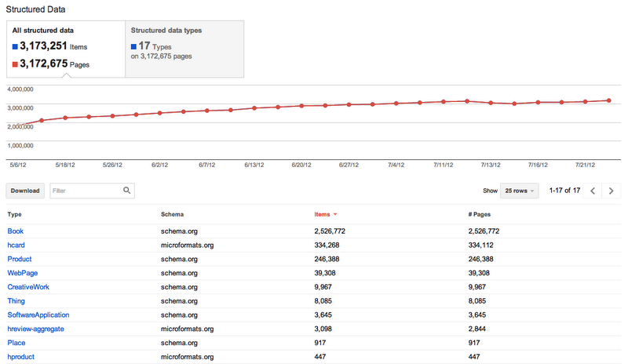
Task: Go to previous page of results
Action: [593, 191]
